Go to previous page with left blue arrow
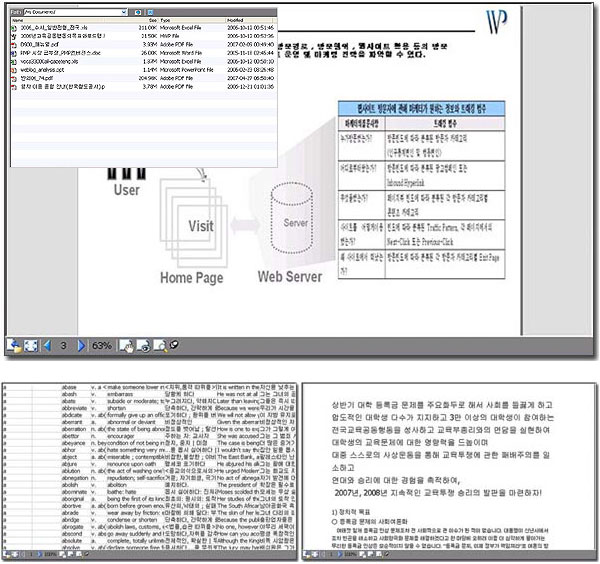Viewport: 600px width, 564px height. coord(47,346)
